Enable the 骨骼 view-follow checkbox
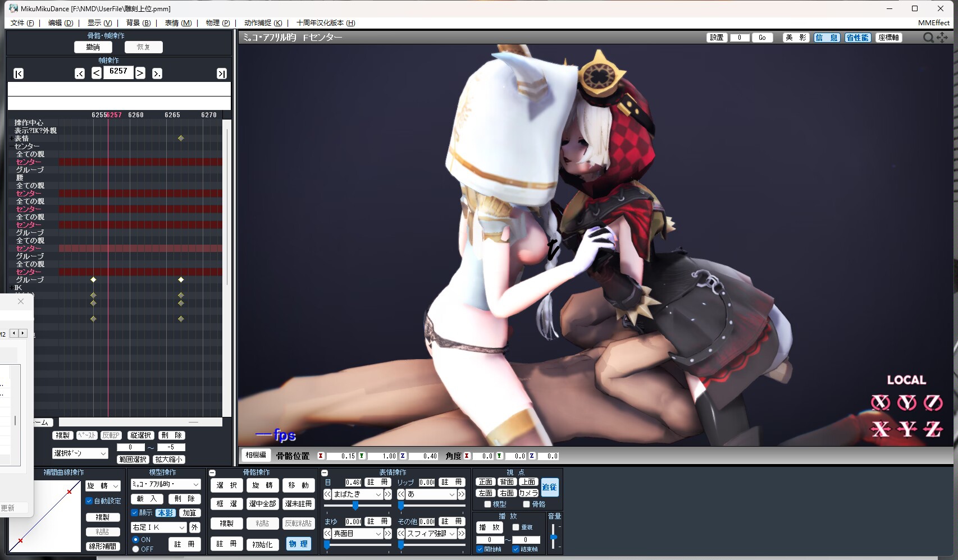The image size is (958, 560). click(526, 504)
